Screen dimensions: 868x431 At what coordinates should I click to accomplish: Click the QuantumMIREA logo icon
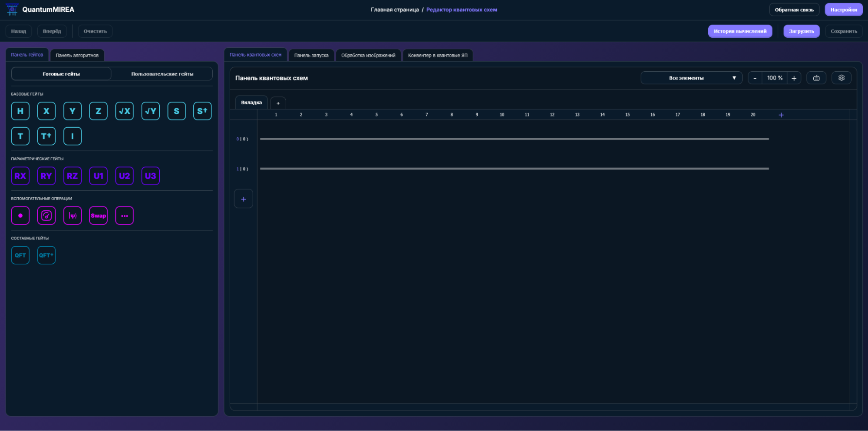coord(12,10)
